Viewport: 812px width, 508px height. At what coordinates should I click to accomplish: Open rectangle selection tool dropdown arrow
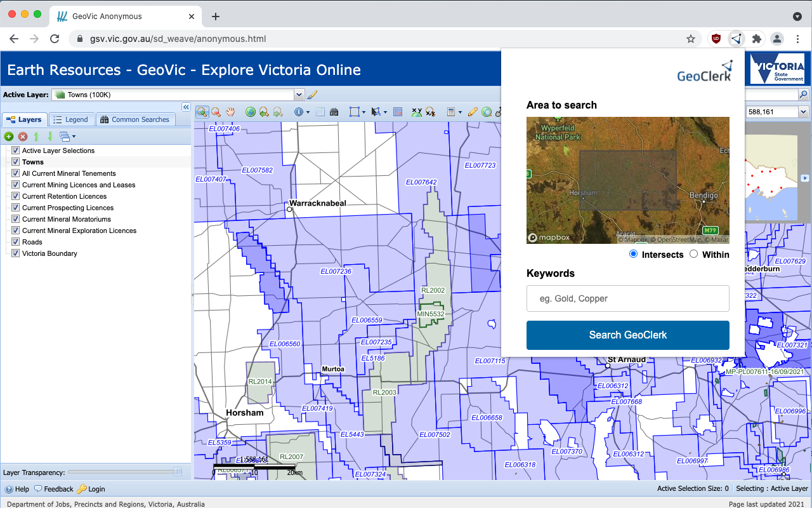pyautogui.click(x=363, y=112)
